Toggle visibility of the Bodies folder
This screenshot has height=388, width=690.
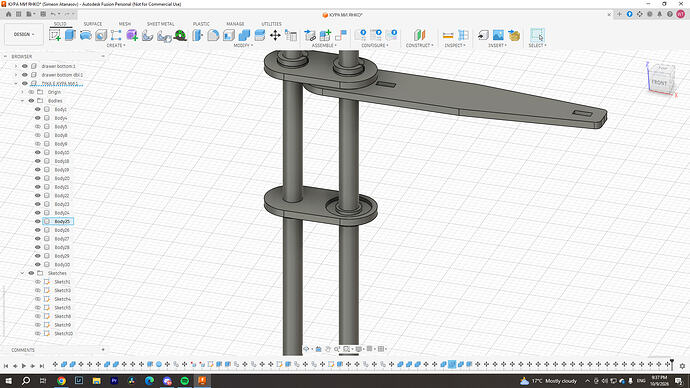pos(31,101)
